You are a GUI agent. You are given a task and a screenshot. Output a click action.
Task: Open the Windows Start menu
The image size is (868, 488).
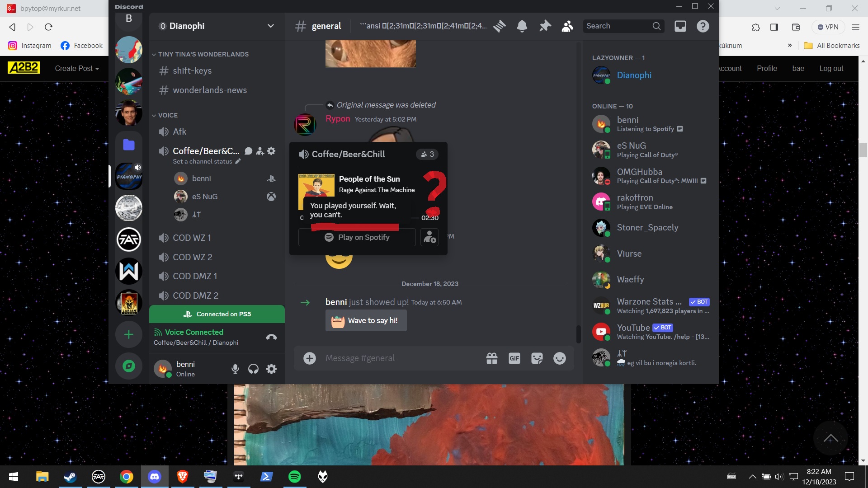point(14,477)
